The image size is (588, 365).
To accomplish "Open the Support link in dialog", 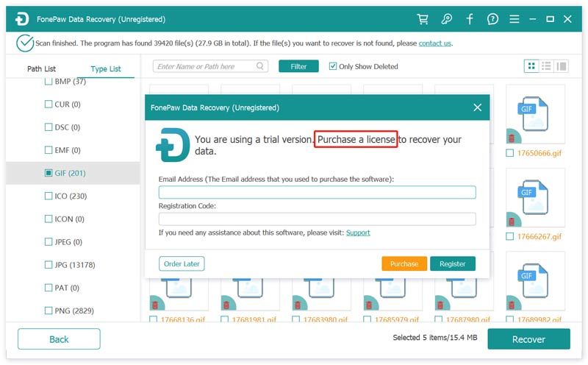I will (358, 233).
